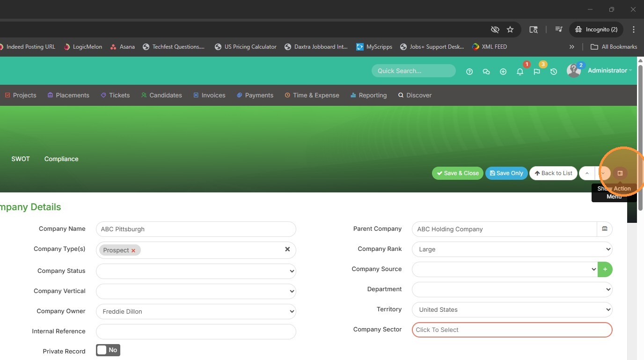Open the Territory dropdown
The width and height of the screenshot is (644, 360).
pyautogui.click(x=512, y=309)
